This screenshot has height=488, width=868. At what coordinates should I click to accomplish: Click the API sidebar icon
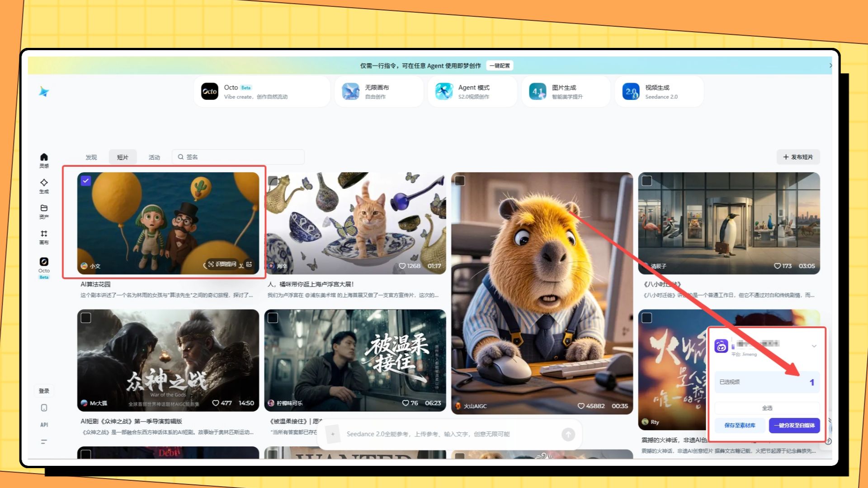click(x=44, y=425)
